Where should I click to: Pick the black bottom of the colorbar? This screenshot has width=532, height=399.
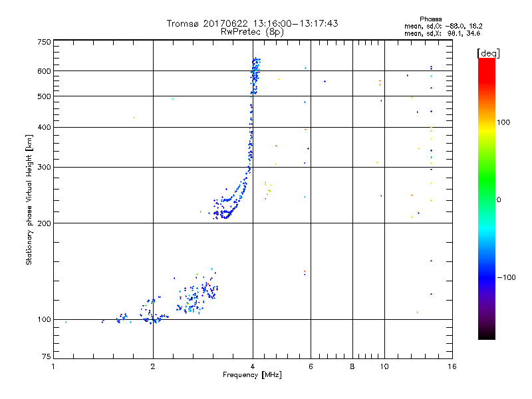pyautogui.click(x=486, y=336)
